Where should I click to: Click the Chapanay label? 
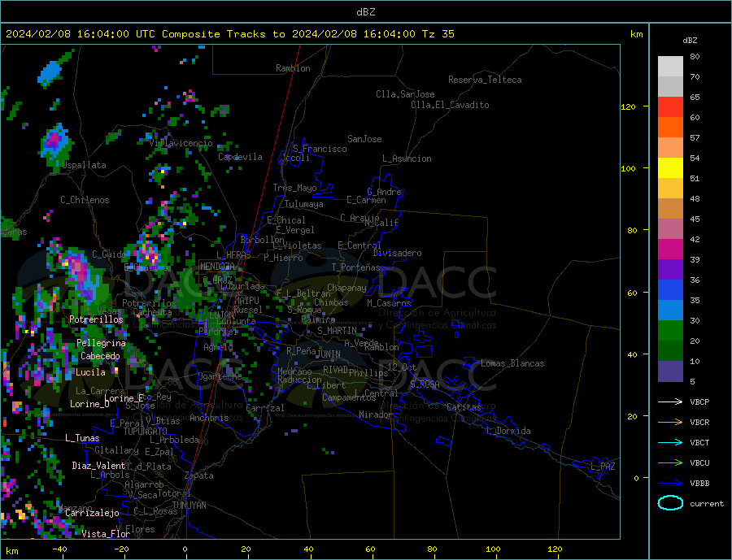(x=346, y=288)
